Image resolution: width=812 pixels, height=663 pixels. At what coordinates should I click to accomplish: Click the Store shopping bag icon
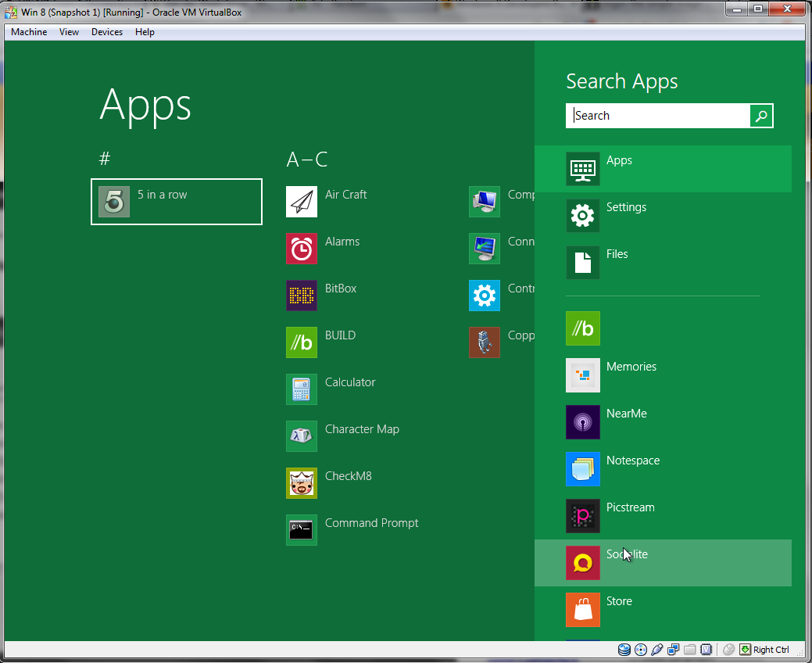click(x=582, y=610)
